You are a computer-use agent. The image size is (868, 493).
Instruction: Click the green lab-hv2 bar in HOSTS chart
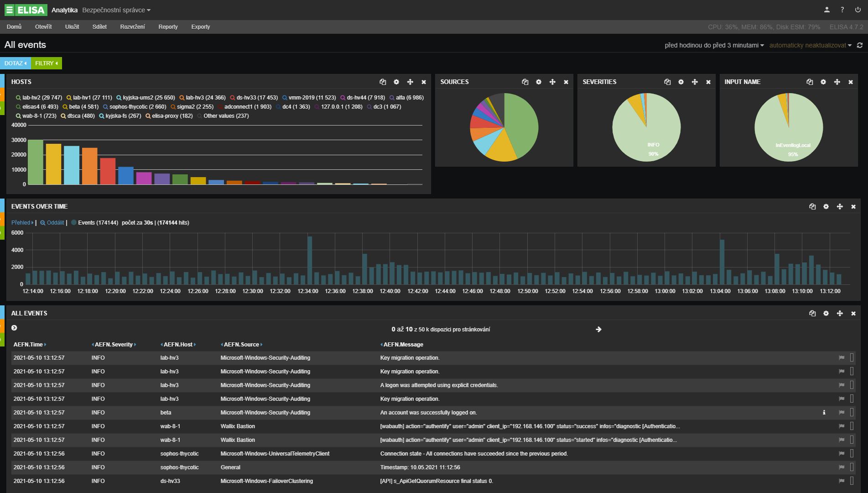click(x=36, y=162)
